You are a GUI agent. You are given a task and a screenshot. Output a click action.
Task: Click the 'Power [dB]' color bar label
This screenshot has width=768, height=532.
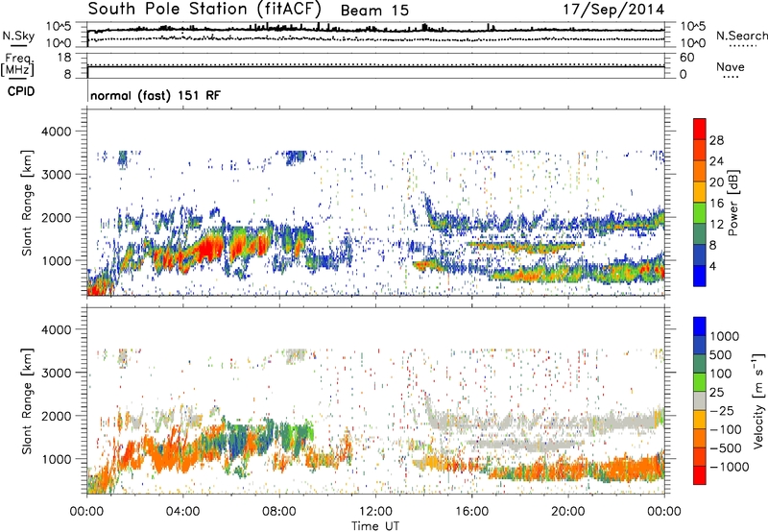pos(732,203)
